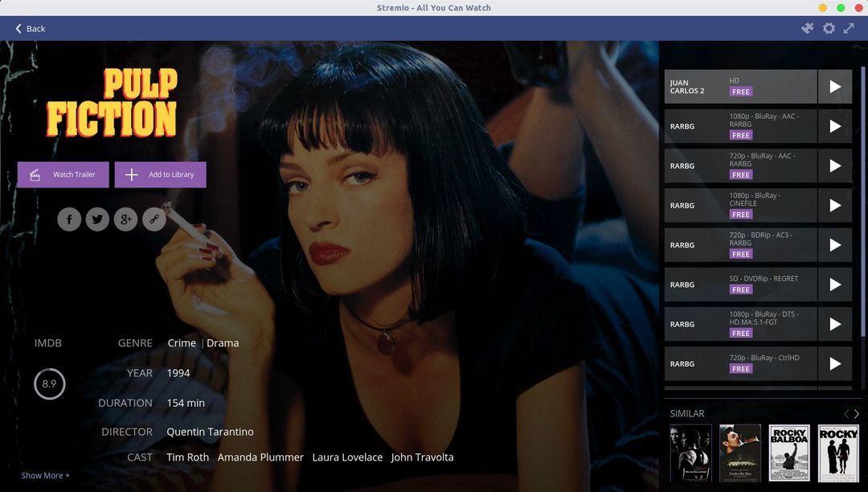Play the Juan Carlos 2 HD stream

coord(835,87)
